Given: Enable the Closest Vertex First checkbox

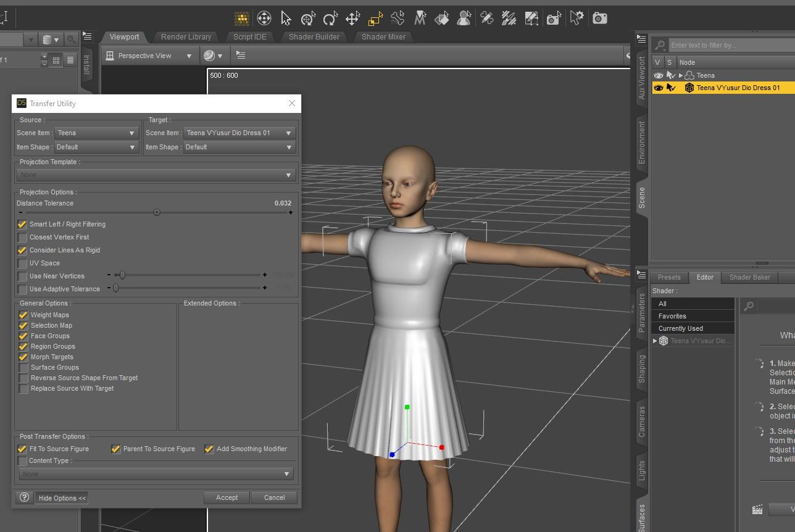Looking at the screenshot, I should click(23, 238).
